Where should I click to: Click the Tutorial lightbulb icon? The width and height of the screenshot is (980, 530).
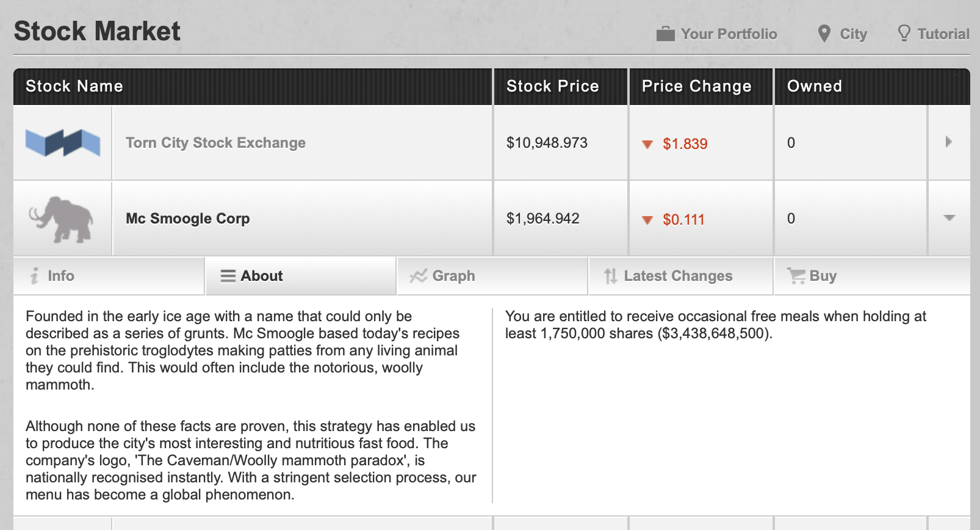click(x=904, y=34)
